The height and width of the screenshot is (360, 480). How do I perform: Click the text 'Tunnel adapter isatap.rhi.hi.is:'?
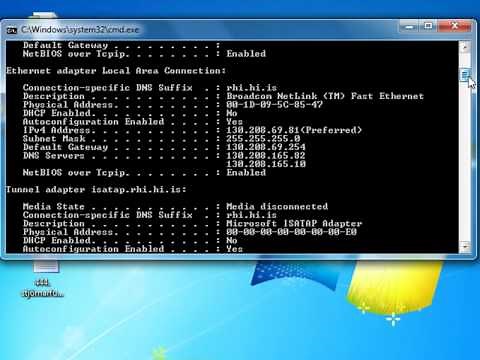[x=96, y=190]
